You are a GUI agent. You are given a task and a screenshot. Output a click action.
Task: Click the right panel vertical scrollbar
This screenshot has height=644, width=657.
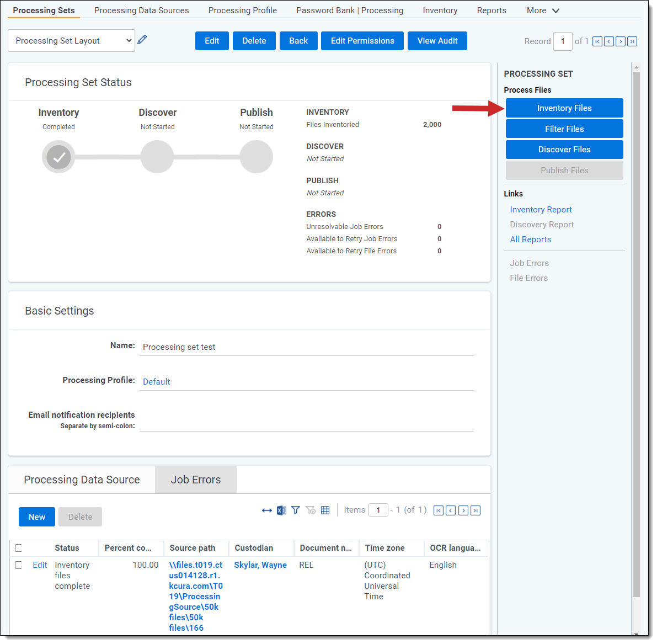pos(636,331)
